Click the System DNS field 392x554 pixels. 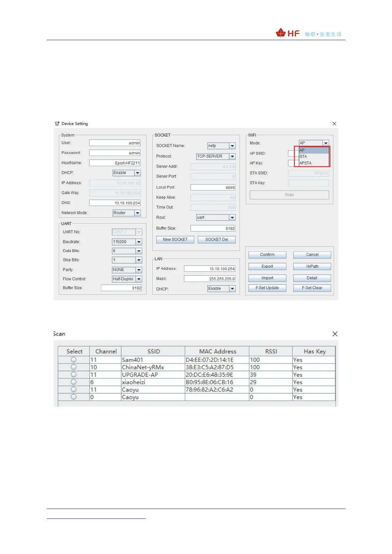(115, 203)
